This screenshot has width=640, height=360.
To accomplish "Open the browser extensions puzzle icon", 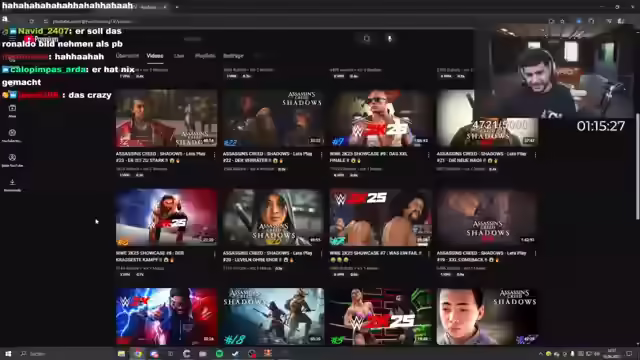I will 591,21.
